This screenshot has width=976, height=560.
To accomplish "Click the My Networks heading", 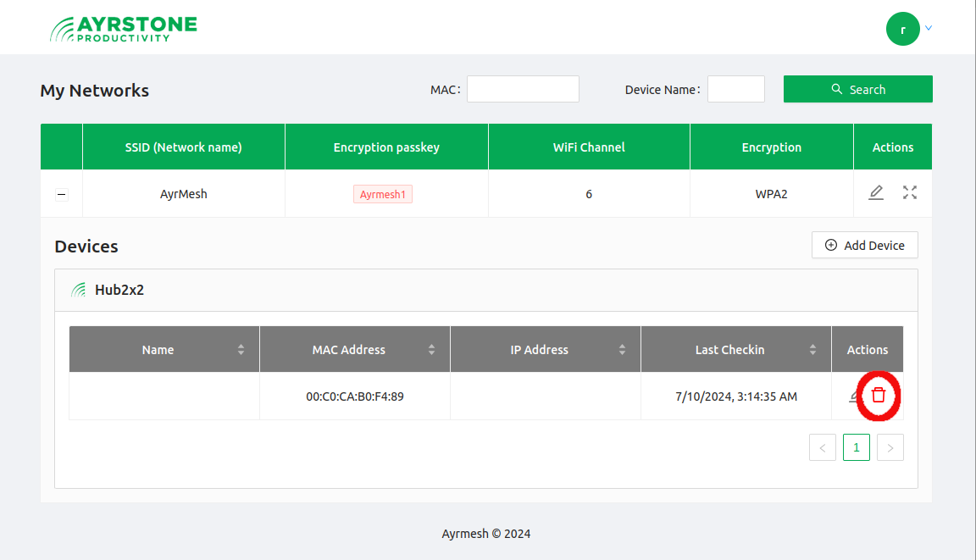I will (95, 91).
